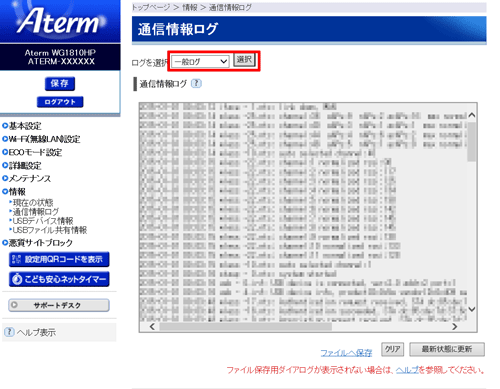This screenshot has height=389, width=500.
Task: Click the blue 保存 button
Action: (60, 83)
